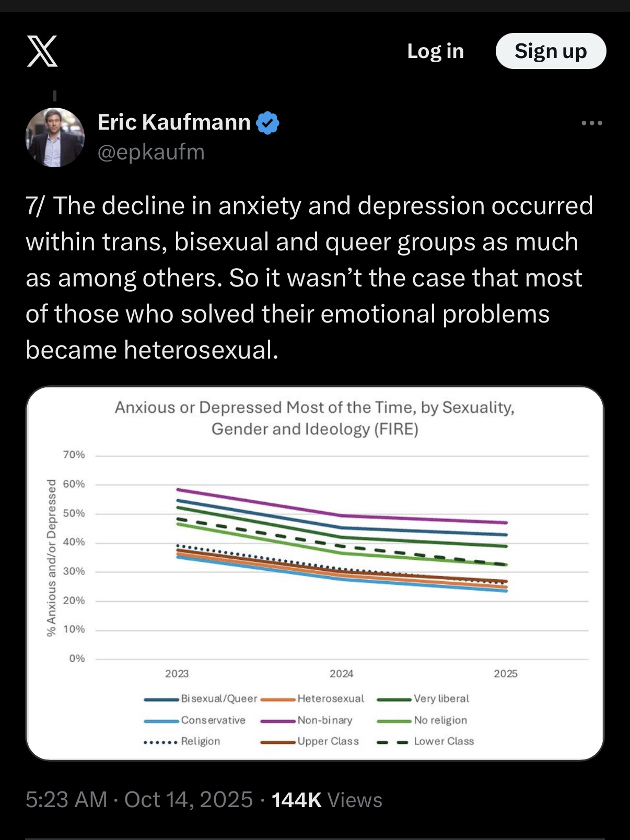Click the blue verified badge
Image resolution: width=630 pixels, height=840 pixels.
pos(268,123)
